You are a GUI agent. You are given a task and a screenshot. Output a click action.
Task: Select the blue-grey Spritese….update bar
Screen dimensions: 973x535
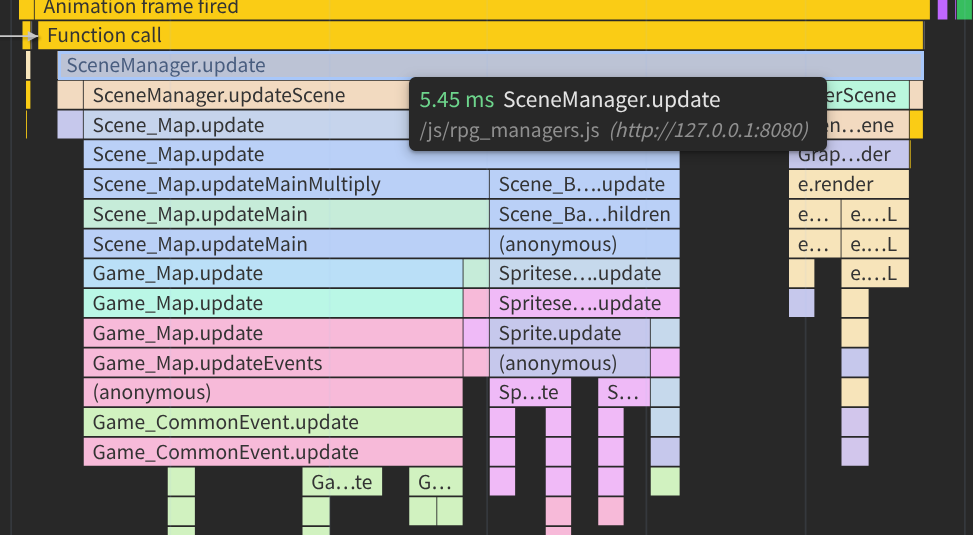[x=585, y=274]
